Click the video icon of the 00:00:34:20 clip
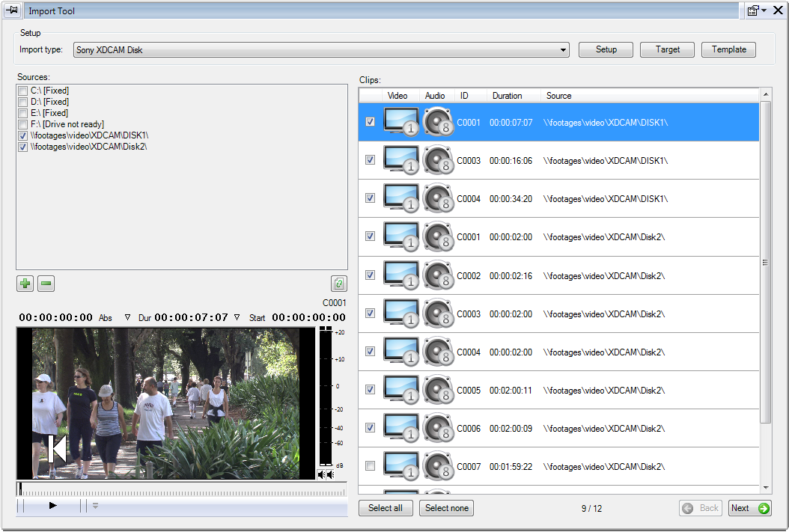 point(401,198)
